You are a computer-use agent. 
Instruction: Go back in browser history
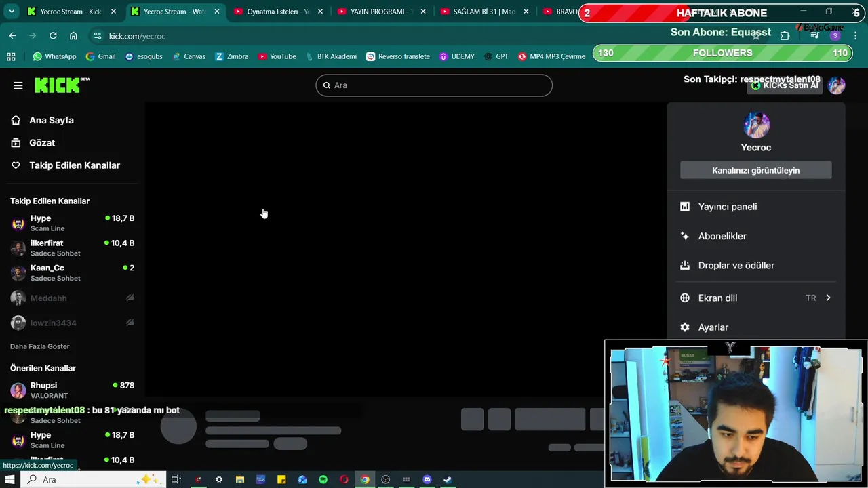point(12,36)
